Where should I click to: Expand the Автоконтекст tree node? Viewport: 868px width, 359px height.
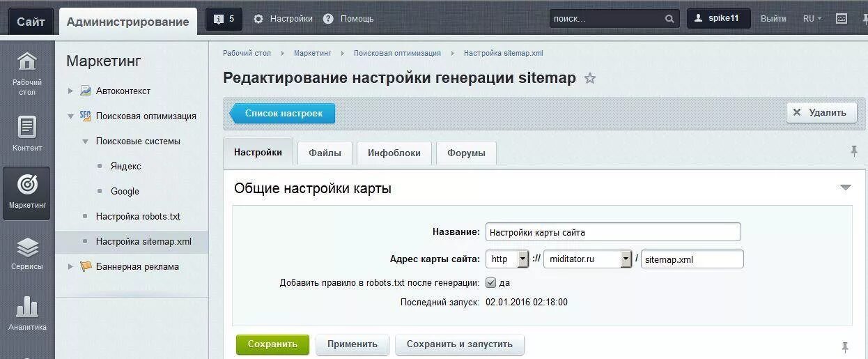tap(70, 91)
